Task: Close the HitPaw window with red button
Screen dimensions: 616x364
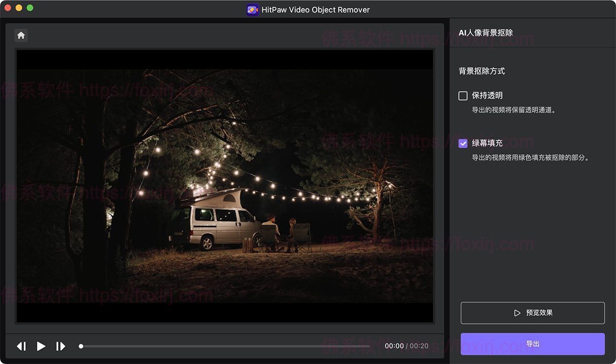Action: [8, 8]
